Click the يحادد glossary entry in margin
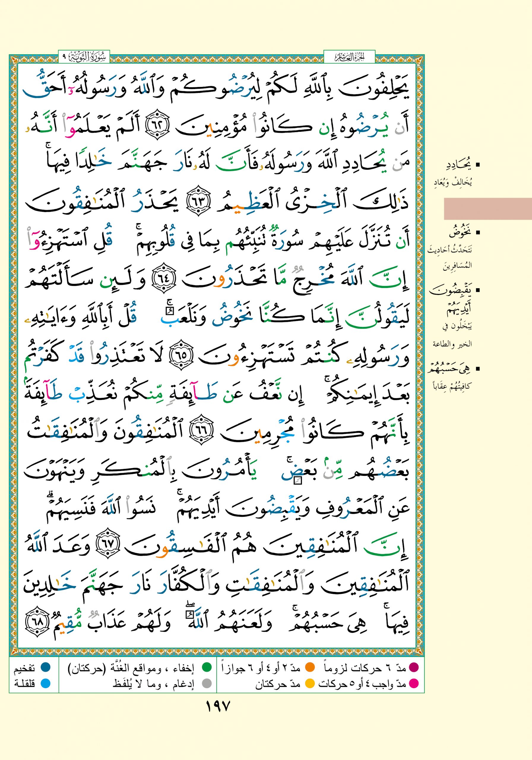Viewport: 532px width, 760px height. (x=457, y=164)
